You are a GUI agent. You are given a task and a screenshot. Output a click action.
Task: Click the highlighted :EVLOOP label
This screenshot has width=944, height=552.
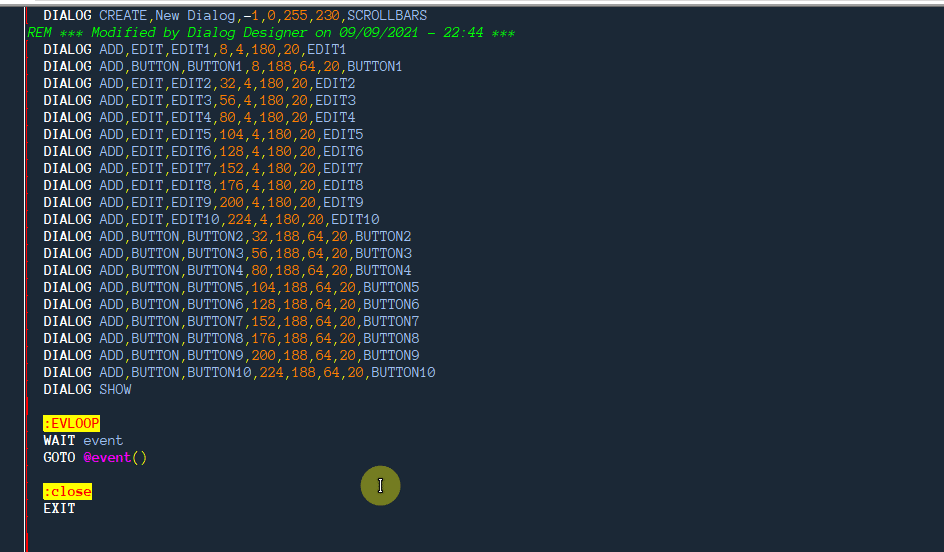[71, 424]
